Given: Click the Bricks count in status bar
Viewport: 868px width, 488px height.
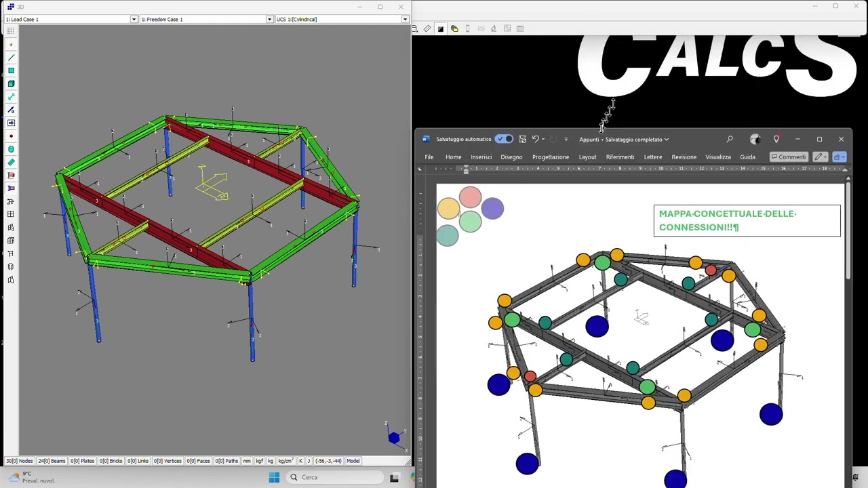Looking at the screenshot, I should click(111, 461).
